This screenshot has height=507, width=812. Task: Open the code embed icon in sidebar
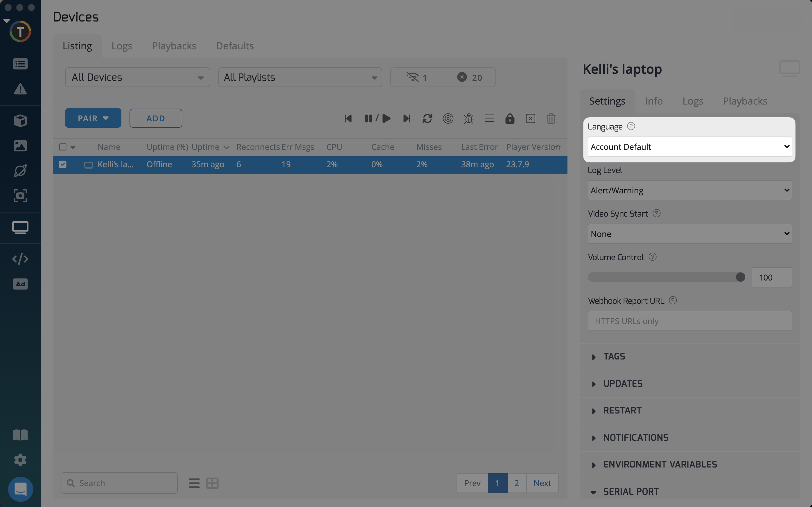click(x=20, y=259)
